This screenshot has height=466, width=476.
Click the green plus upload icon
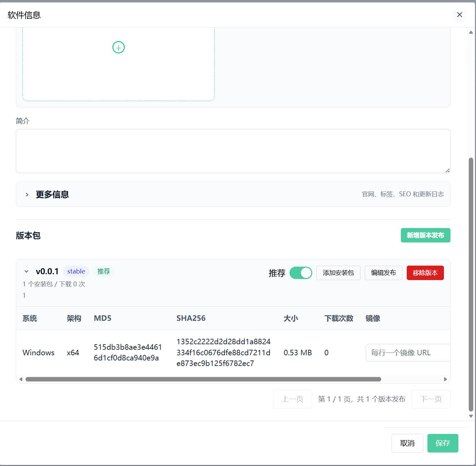pyautogui.click(x=119, y=47)
